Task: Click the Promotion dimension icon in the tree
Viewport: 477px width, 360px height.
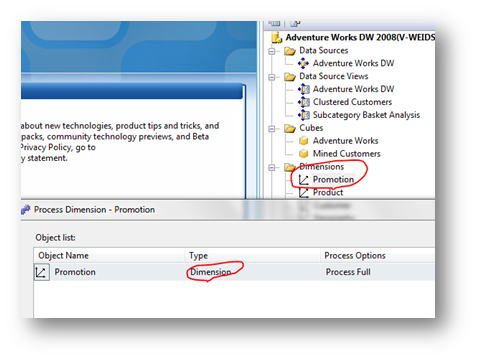Action: [x=303, y=180]
